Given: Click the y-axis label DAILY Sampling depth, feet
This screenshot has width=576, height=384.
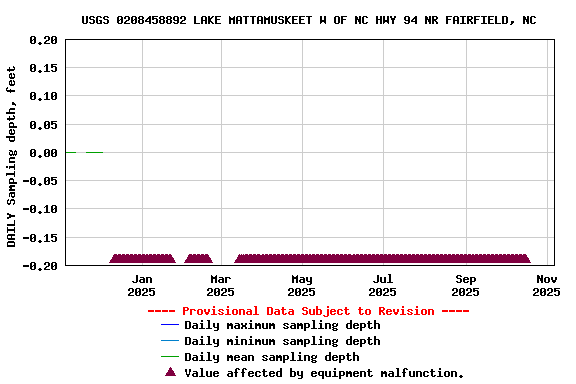Looking at the screenshot, I should pyautogui.click(x=11, y=157).
